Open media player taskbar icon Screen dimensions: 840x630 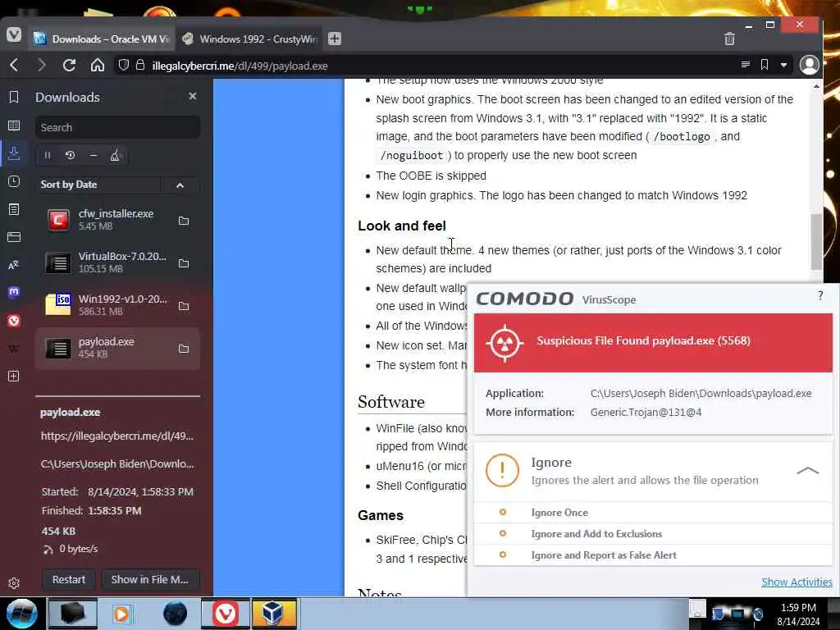(121, 614)
